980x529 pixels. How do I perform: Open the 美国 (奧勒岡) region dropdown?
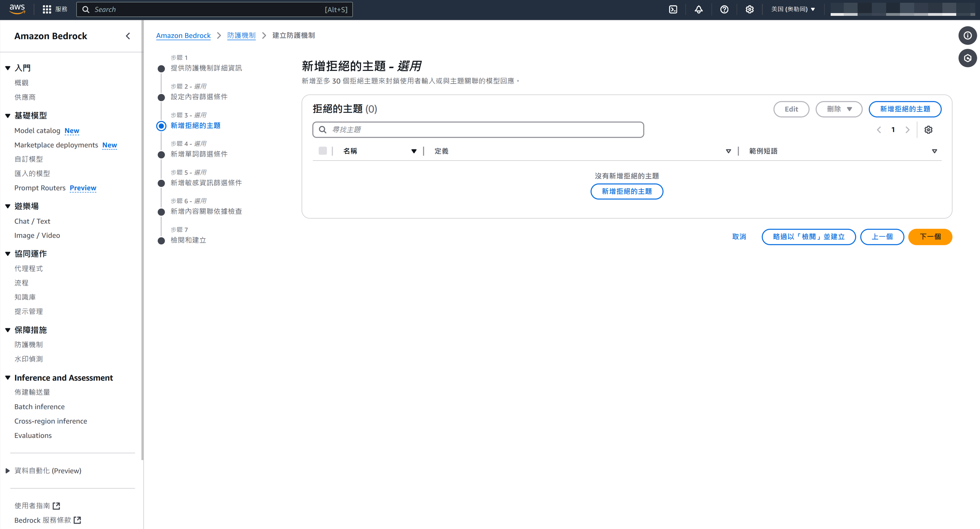coord(793,9)
